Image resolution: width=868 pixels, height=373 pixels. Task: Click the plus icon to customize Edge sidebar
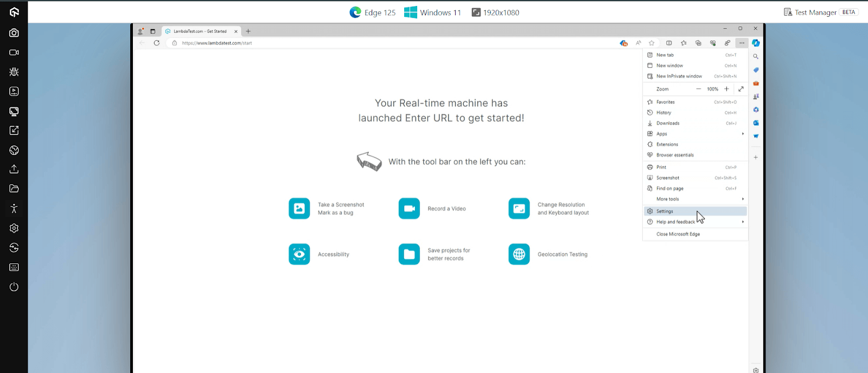(756, 157)
